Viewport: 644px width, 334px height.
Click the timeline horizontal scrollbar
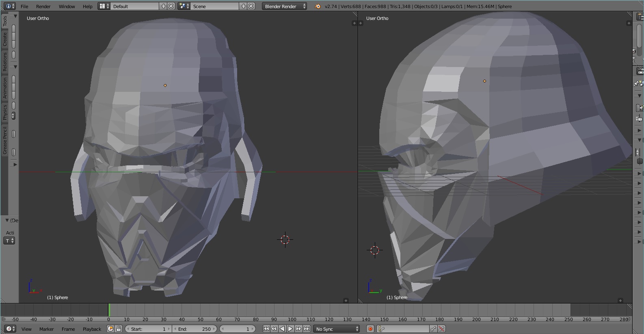click(316, 319)
